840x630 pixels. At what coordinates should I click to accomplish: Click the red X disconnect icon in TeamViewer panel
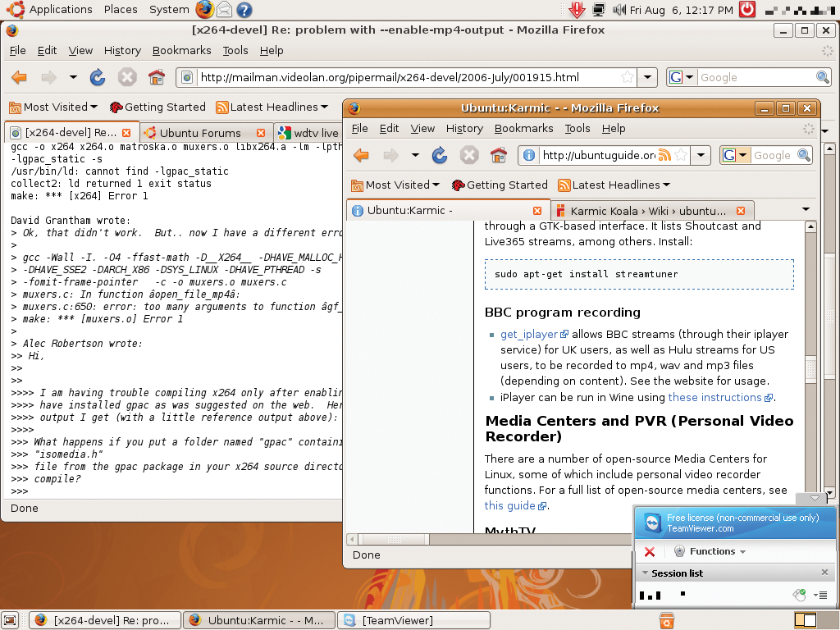point(650,551)
